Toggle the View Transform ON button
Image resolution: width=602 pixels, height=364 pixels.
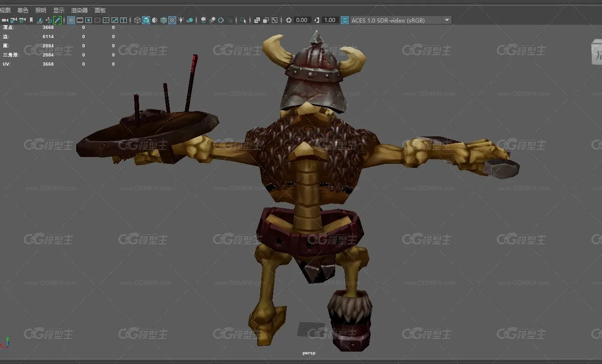pos(345,20)
